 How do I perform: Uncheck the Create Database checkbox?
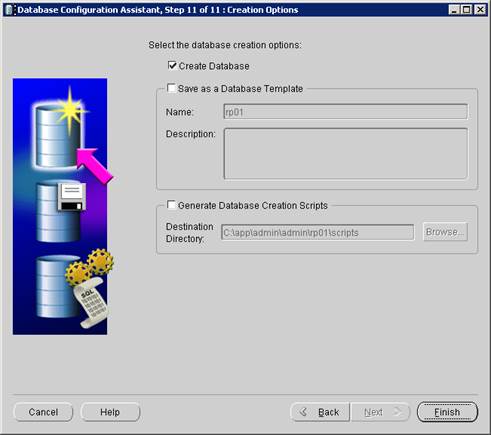pos(172,65)
